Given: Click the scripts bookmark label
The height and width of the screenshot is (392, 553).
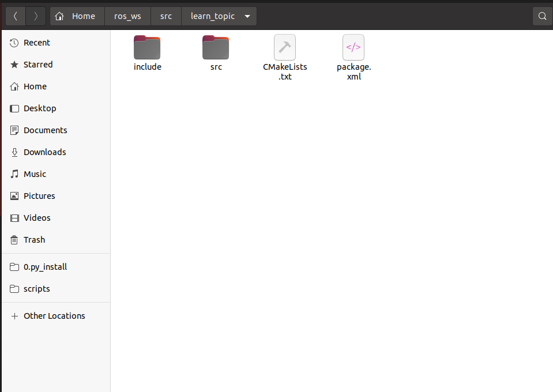Looking at the screenshot, I should [37, 289].
